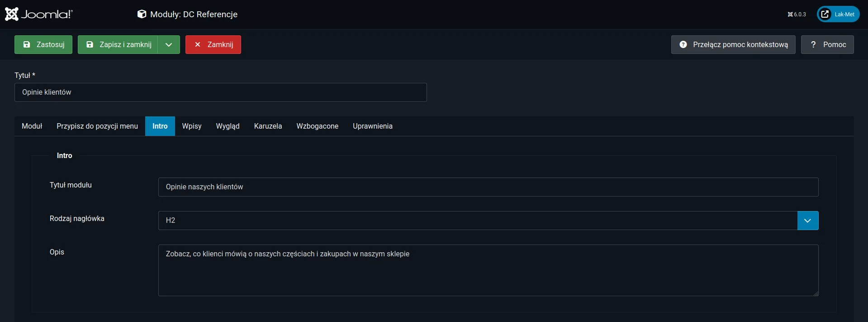Open the Lak-Met site preview link
Screen dimensions: 868x322
(x=838, y=14)
